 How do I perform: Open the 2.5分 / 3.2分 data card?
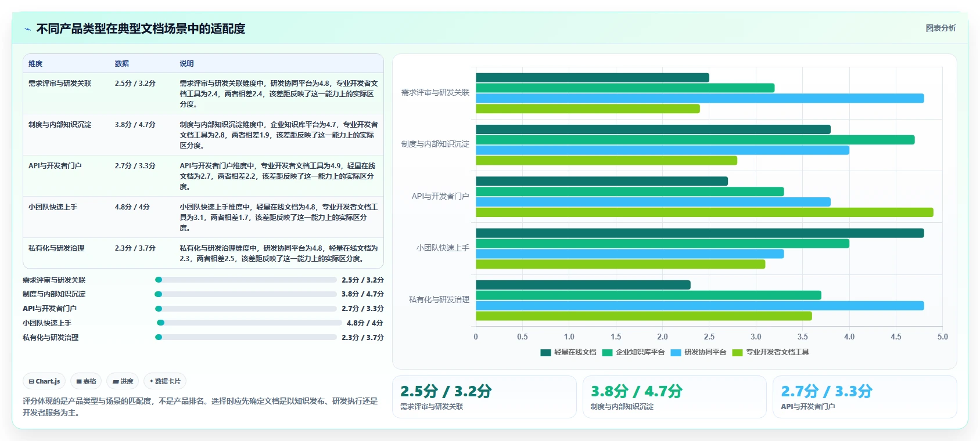click(484, 397)
